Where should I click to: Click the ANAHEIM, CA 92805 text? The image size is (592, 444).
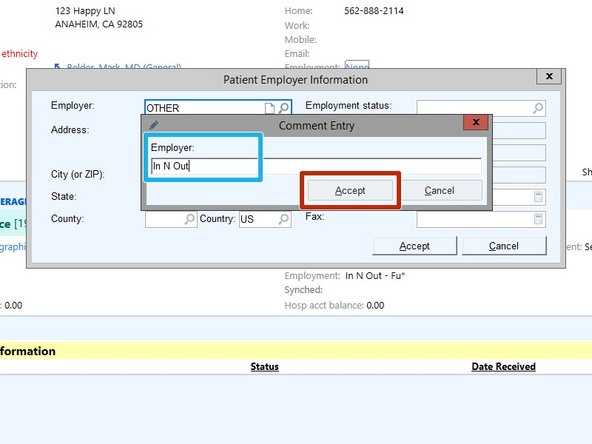(x=99, y=24)
